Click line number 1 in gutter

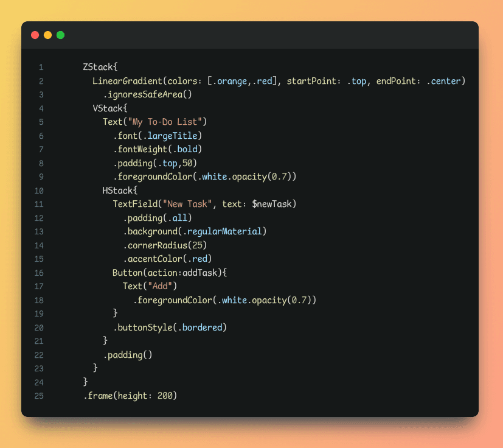41,67
